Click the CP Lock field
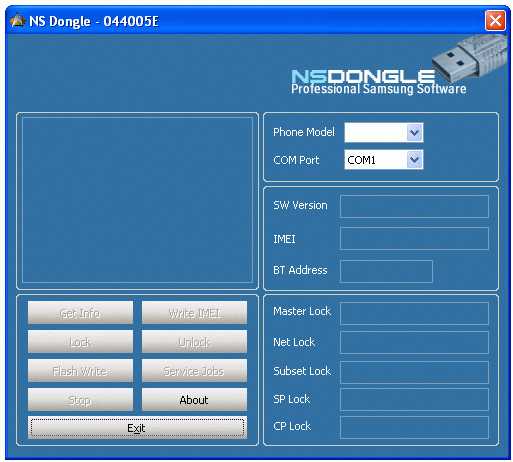This screenshot has width=513, height=462. click(414, 427)
